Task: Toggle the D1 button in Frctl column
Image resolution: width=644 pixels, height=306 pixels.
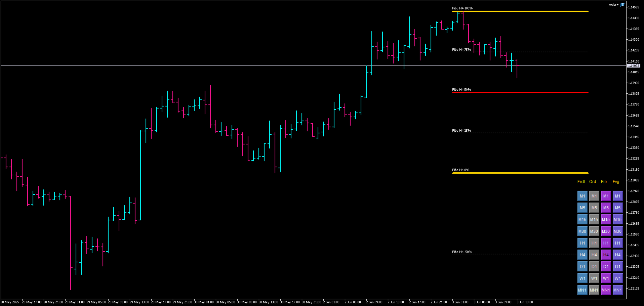Action: click(582, 267)
